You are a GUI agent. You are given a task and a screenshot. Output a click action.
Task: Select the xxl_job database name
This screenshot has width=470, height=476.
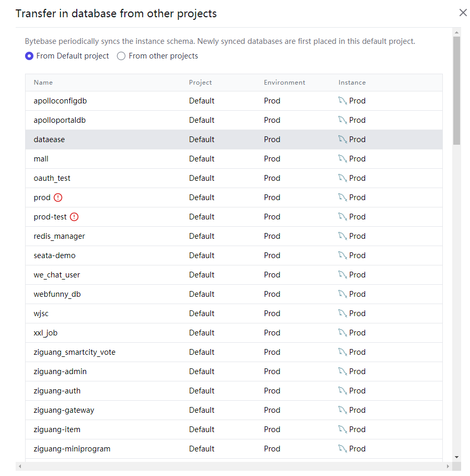click(45, 333)
